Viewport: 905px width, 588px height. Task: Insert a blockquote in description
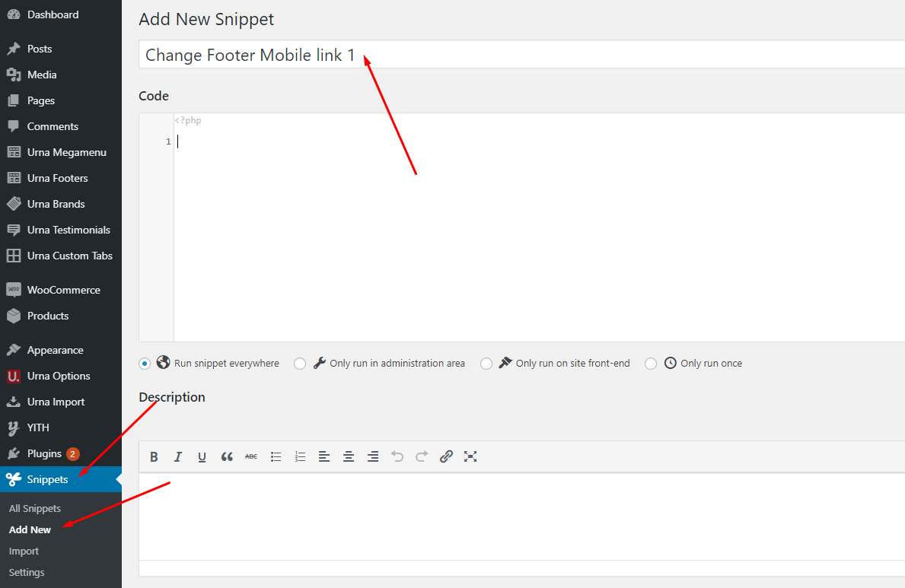(227, 457)
